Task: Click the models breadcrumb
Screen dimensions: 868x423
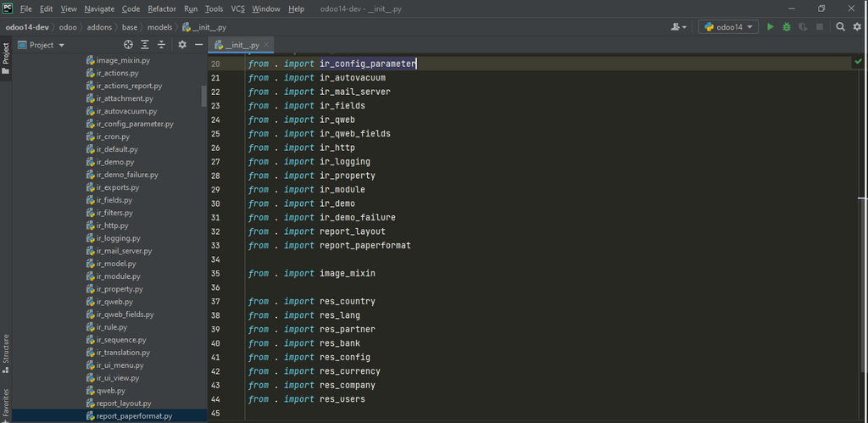Action: tap(159, 27)
